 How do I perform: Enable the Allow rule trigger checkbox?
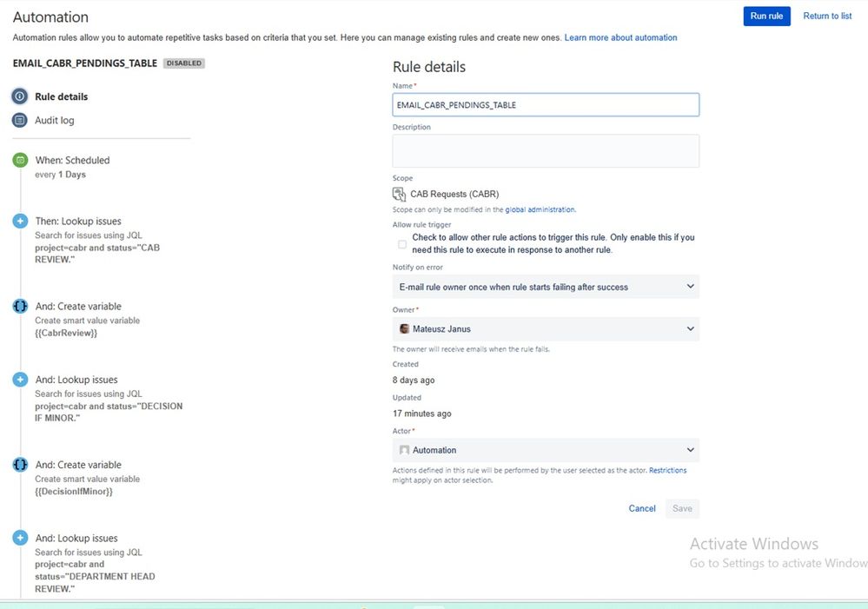pyautogui.click(x=402, y=244)
